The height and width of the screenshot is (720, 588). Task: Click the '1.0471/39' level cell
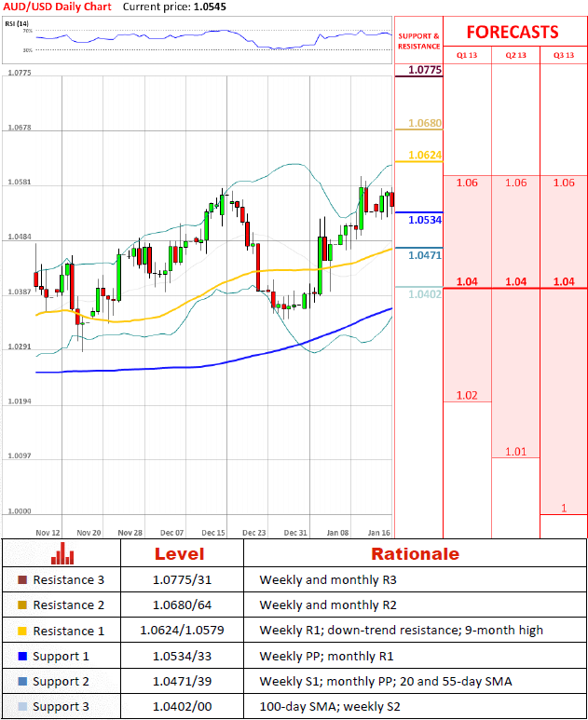coord(182,682)
